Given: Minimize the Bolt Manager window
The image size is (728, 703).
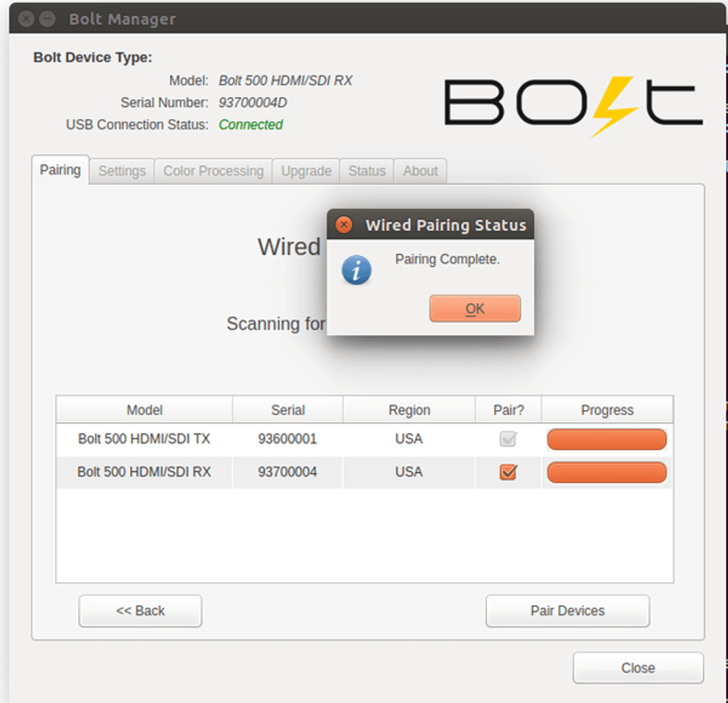Looking at the screenshot, I should click(47, 19).
